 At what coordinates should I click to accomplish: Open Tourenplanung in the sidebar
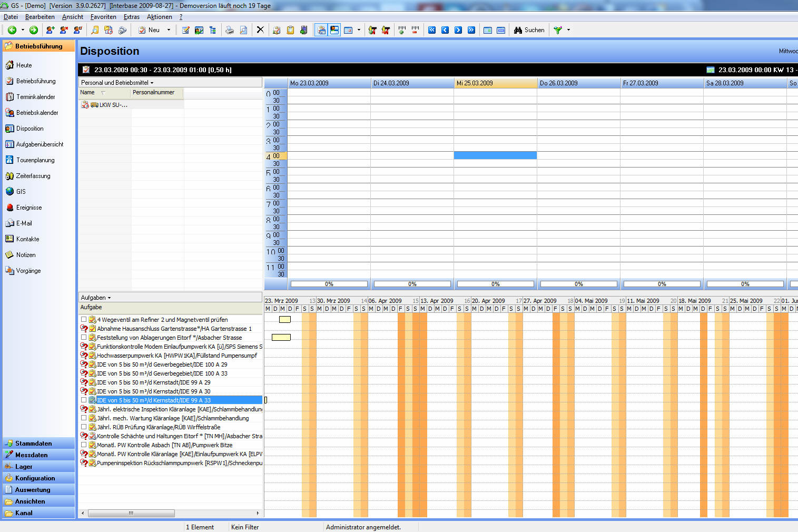pyautogui.click(x=35, y=160)
